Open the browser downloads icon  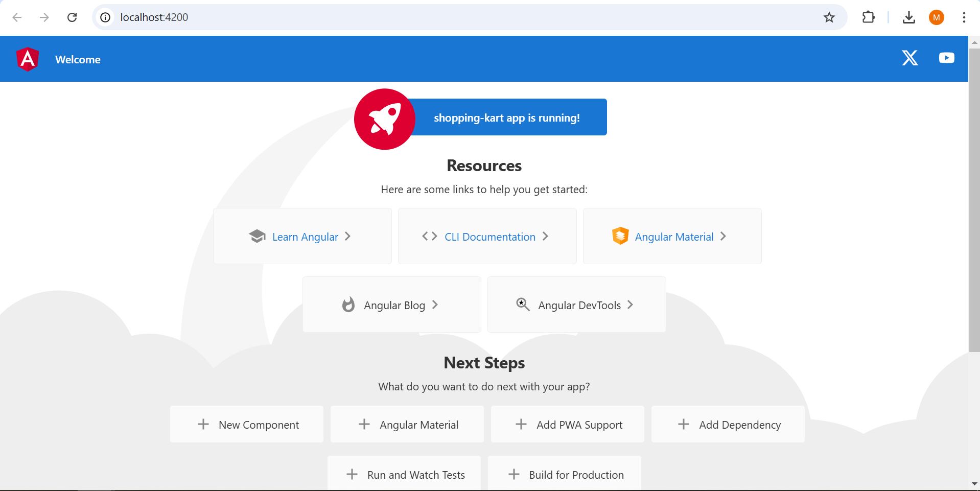coord(908,17)
